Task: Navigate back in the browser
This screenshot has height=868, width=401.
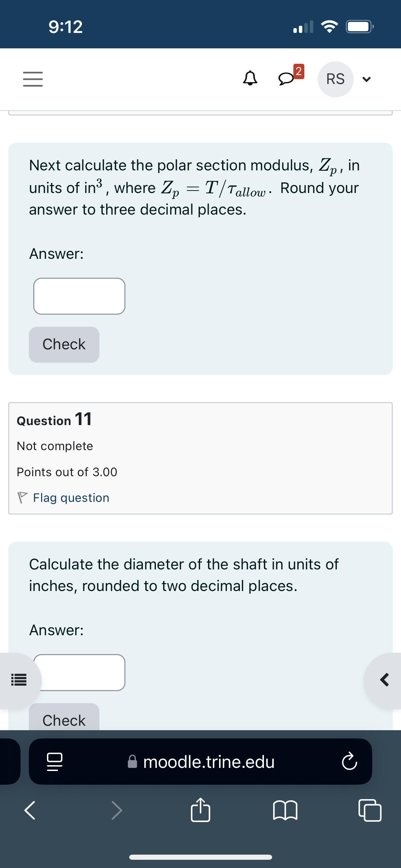Action: point(29,811)
